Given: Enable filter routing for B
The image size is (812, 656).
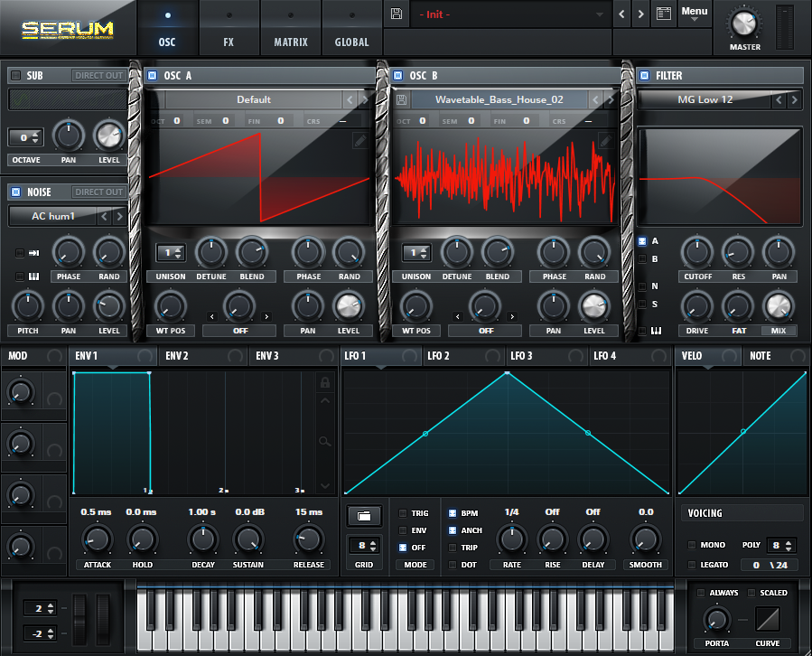Looking at the screenshot, I should tap(642, 258).
